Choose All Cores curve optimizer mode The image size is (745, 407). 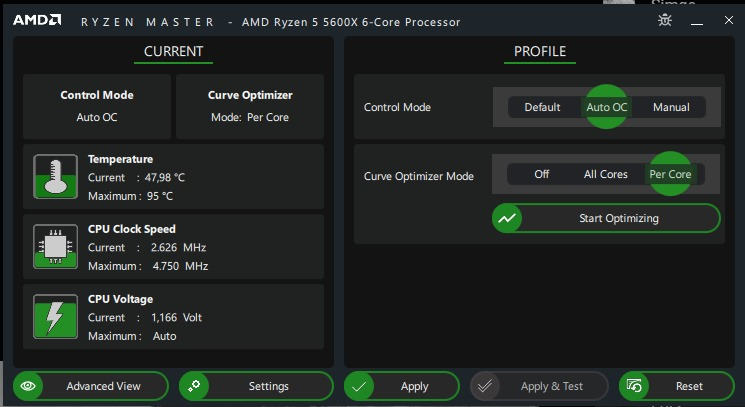[x=606, y=174]
